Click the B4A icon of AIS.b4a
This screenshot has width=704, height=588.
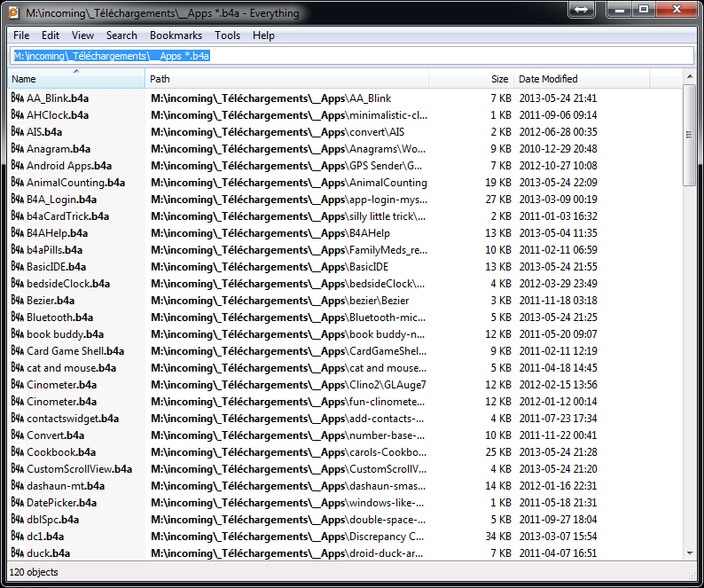[18, 131]
